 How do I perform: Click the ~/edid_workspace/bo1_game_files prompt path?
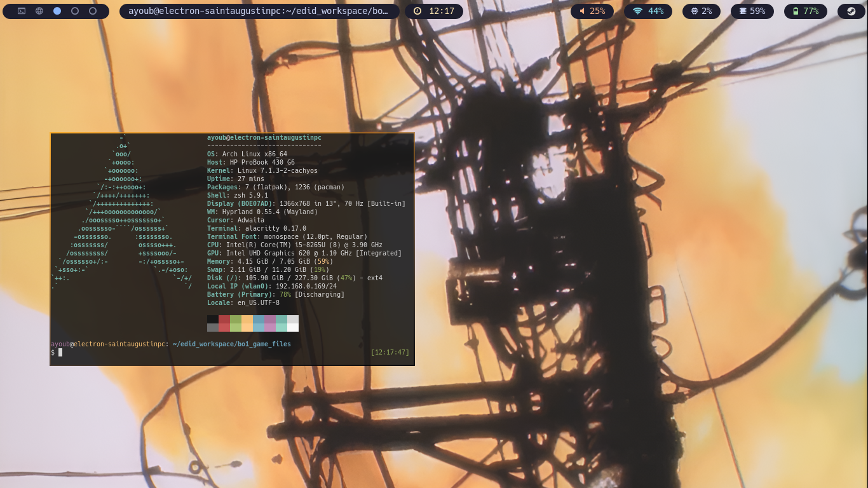232,344
